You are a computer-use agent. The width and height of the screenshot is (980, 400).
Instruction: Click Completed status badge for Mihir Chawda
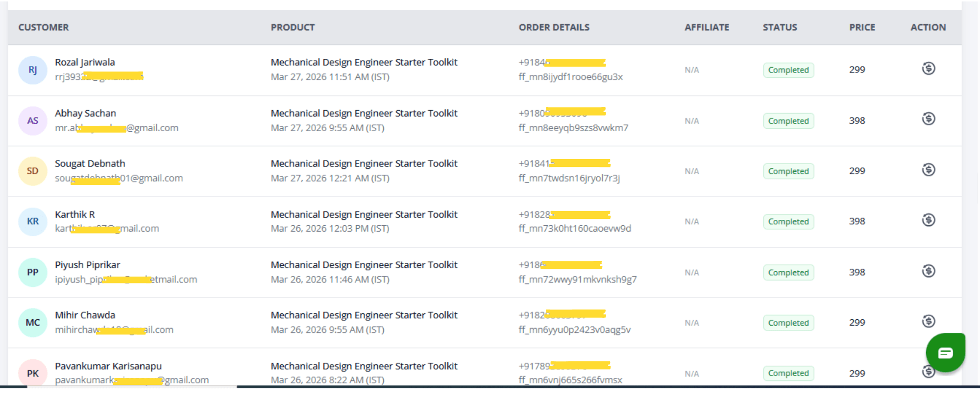[788, 323]
